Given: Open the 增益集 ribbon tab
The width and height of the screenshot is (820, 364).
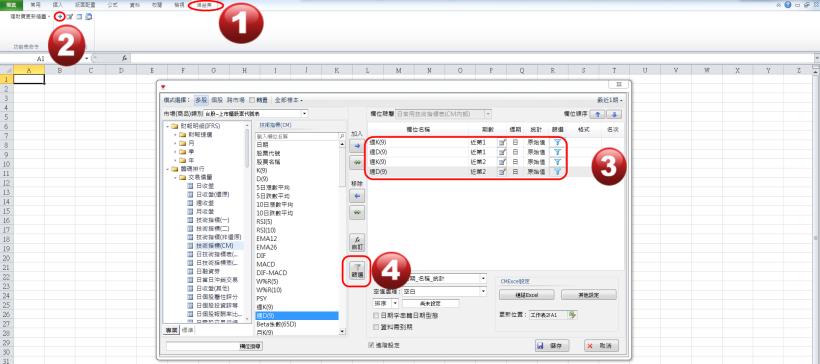Looking at the screenshot, I should 205,5.
